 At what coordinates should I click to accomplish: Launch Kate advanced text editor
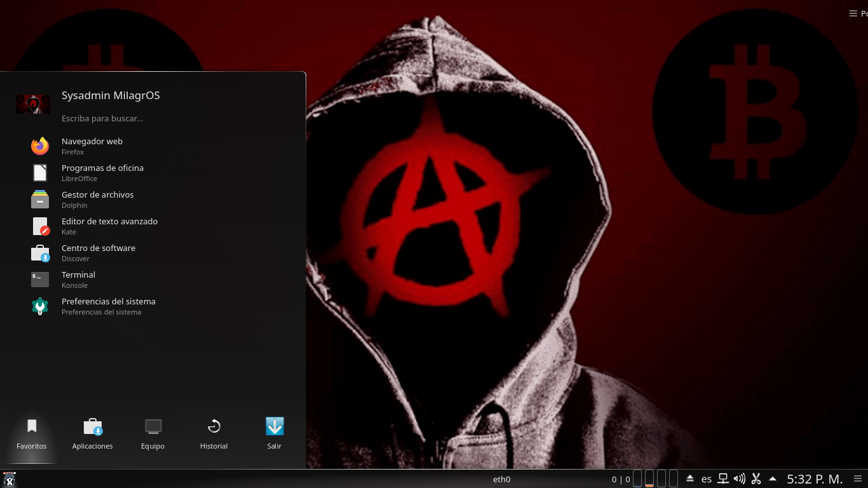coord(109,226)
